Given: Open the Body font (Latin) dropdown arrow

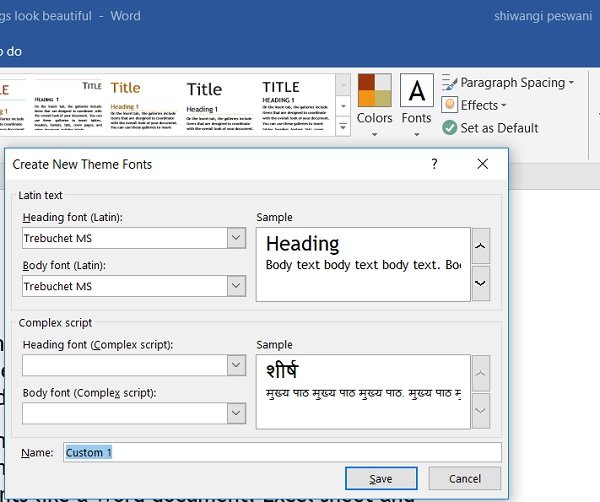Looking at the screenshot, I should tap(236, 286).
